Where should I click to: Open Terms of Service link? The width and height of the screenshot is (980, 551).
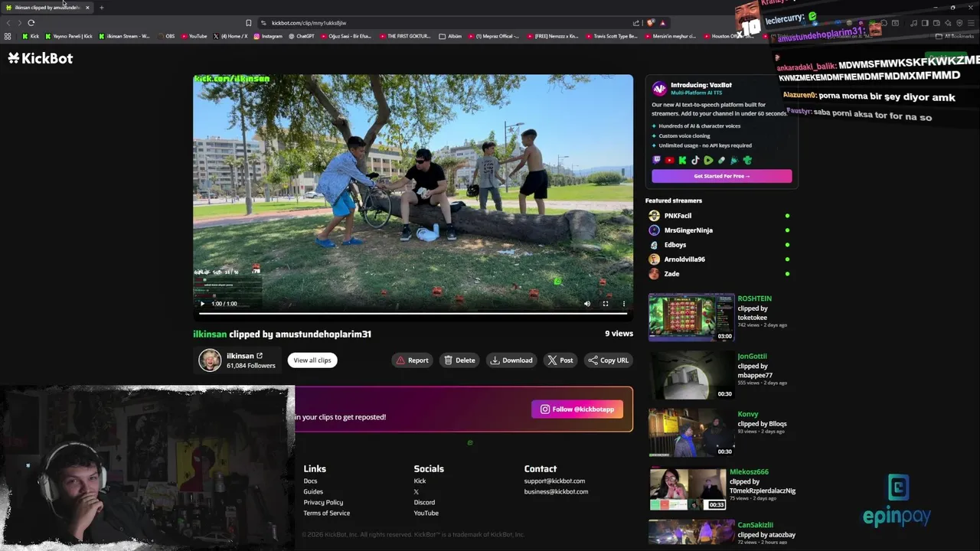(x=327, y=514)
